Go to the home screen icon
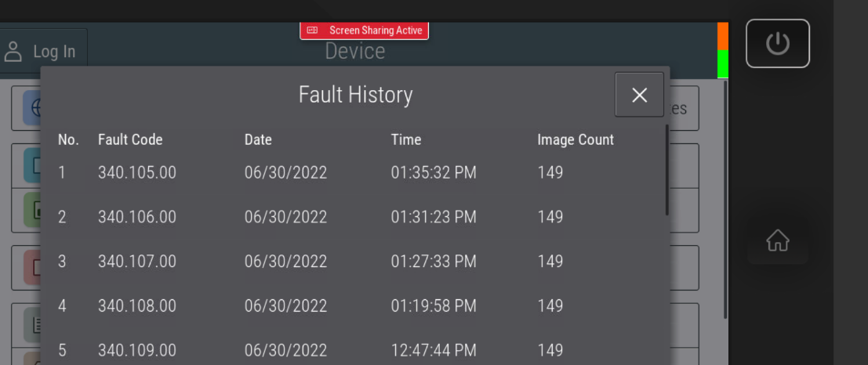The image size is (868, 365). [777, 240]
